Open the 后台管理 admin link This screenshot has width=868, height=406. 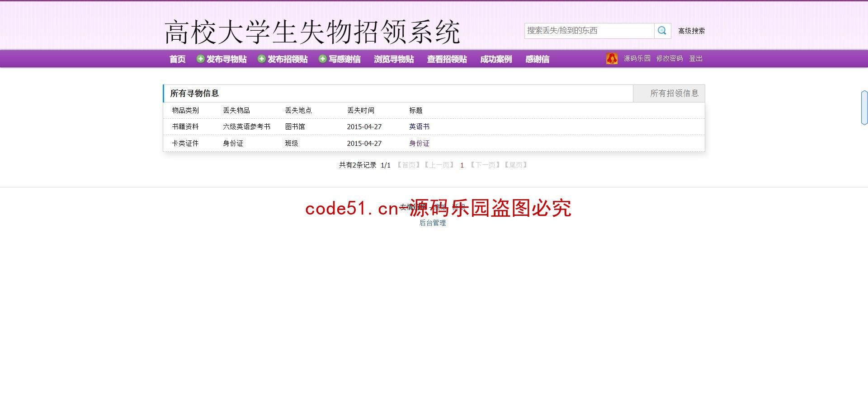point(433,223)
